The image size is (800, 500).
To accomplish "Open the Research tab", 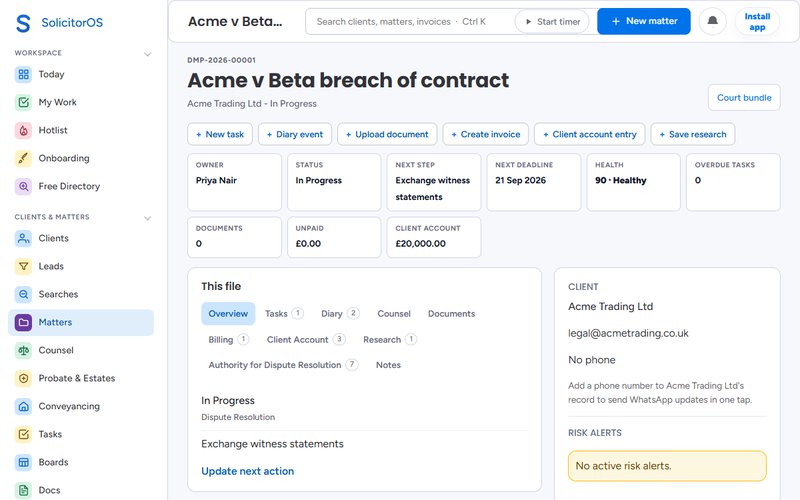I will pos(390,340).
